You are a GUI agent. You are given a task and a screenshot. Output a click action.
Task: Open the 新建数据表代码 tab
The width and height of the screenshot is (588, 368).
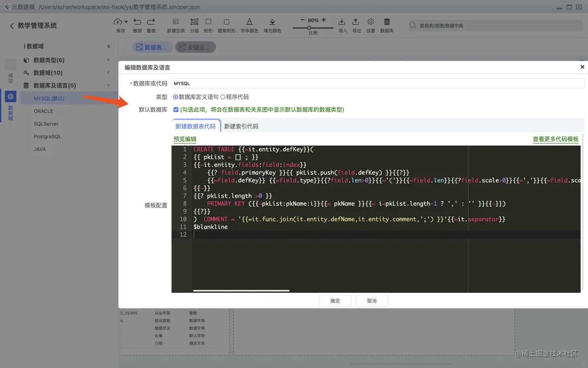[196, 126]
